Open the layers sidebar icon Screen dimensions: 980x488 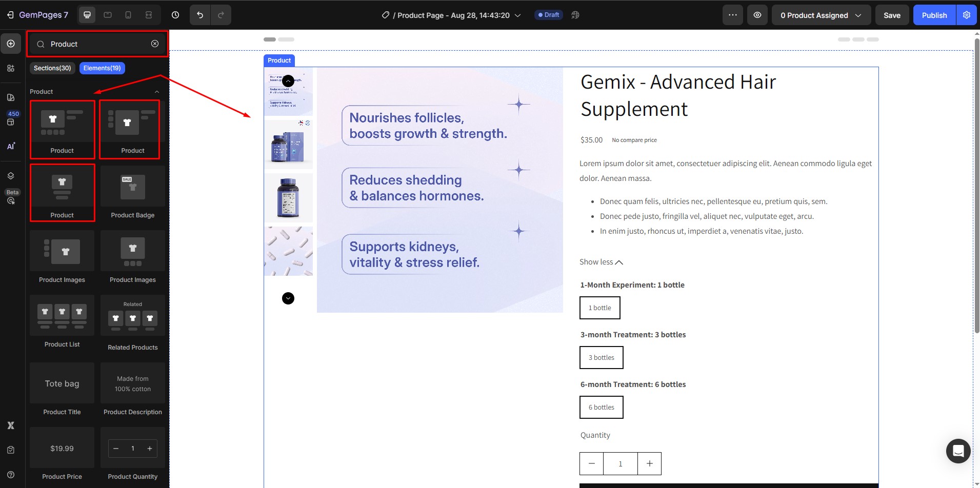(x=11, y=175)
